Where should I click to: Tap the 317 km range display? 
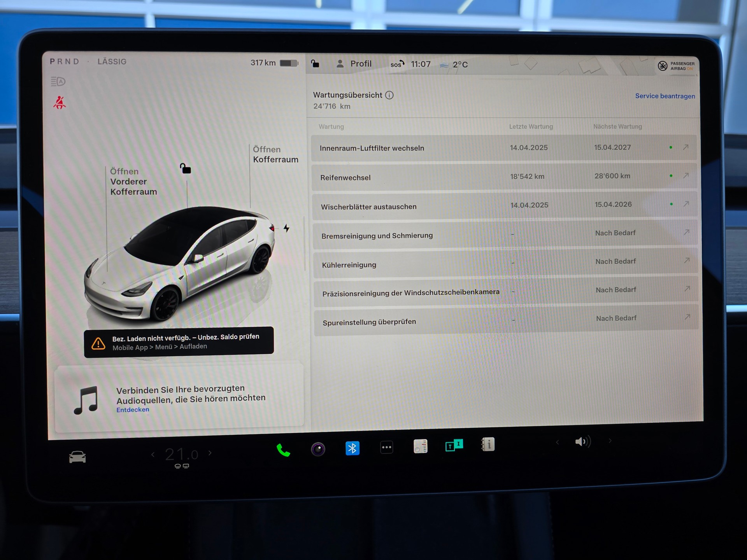(263, 63)
